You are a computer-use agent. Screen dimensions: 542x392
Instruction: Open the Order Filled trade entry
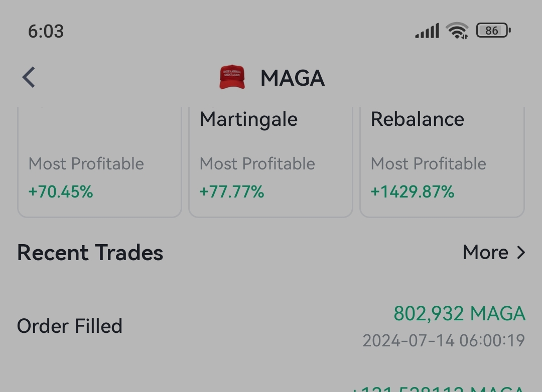click(x=271, y=326)
